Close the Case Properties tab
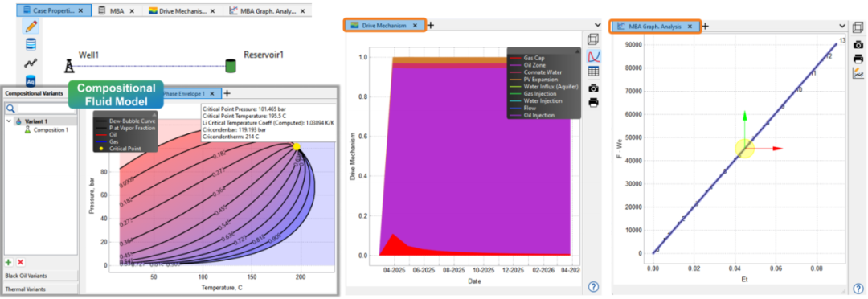The height and width of the screenshot is (299, 868). pyautogui.click(x=81, y=10)
